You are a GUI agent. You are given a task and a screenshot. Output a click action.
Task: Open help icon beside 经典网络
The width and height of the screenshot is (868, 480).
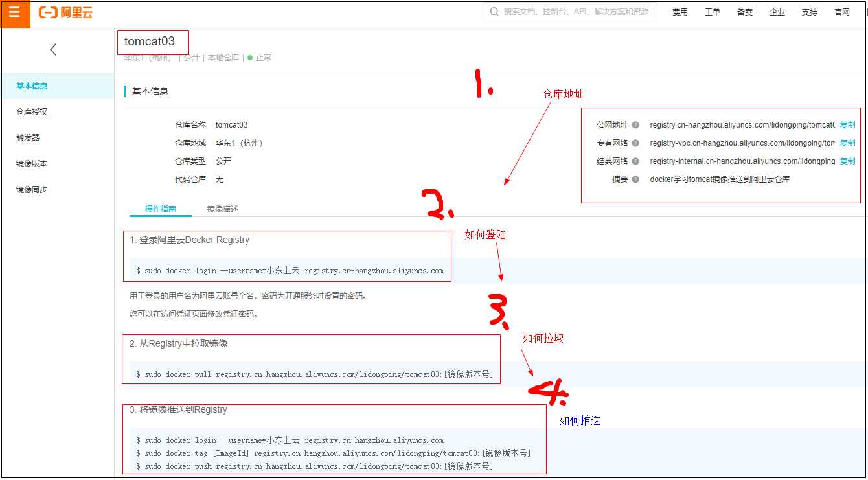pos(635,161)
